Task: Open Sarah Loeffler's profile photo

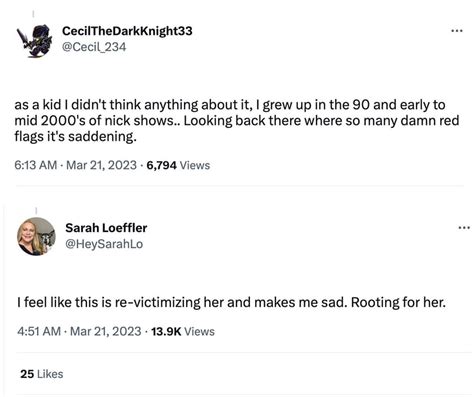Action: [x=36, y=236]
